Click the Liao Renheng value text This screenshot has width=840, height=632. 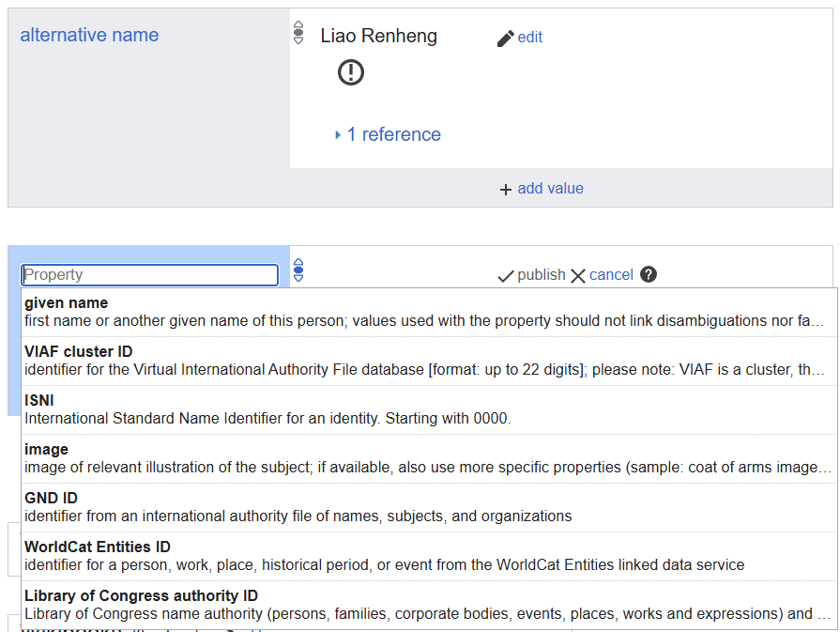(x=378, y=37)
